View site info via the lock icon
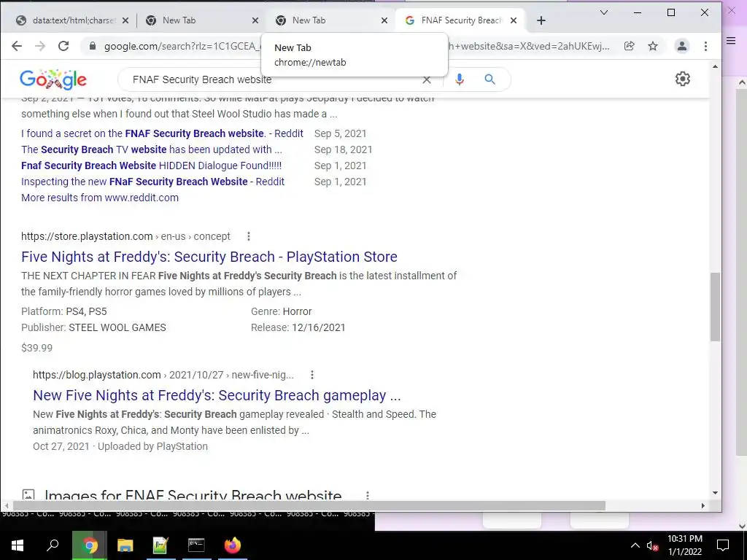747x560 pixels. [x=93, y=46]
